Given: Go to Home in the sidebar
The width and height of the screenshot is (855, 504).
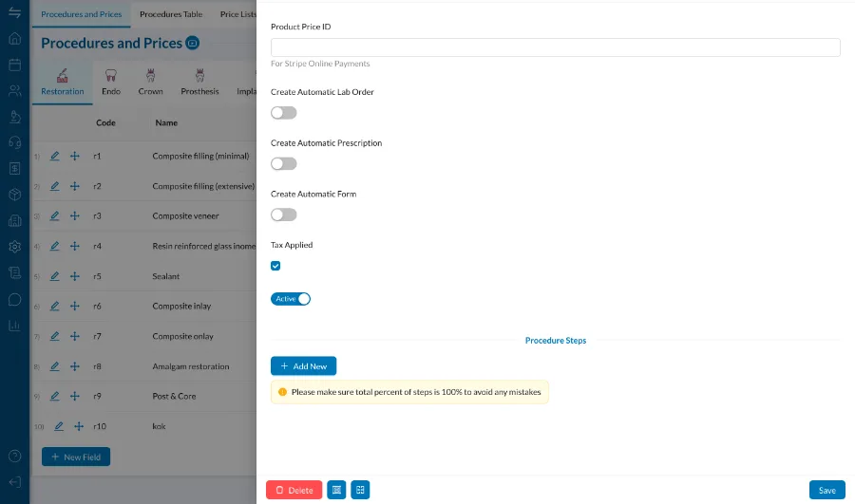Looking at the screenshot, I should click(x=14, y=38).
